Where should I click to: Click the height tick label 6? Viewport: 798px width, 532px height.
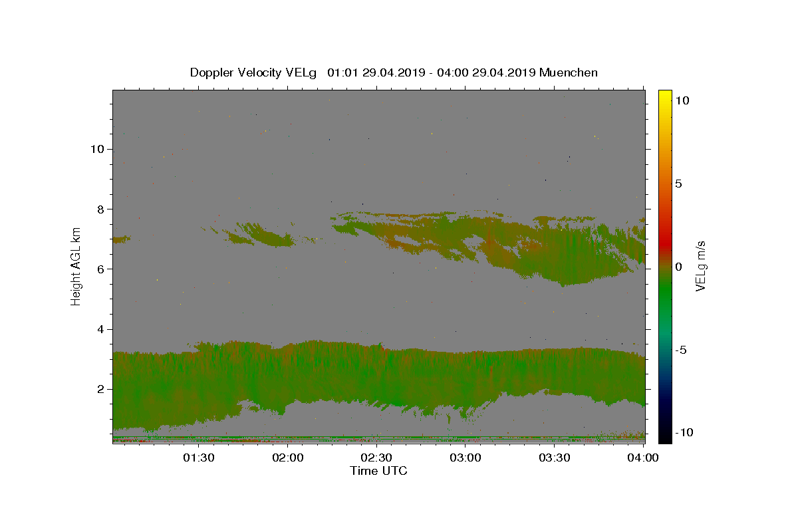click(100, 269)
